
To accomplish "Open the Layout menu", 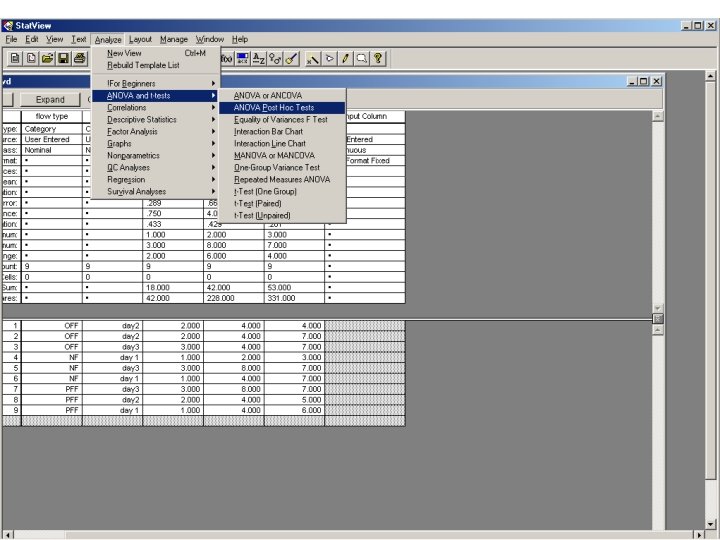I will coord(140,39).
